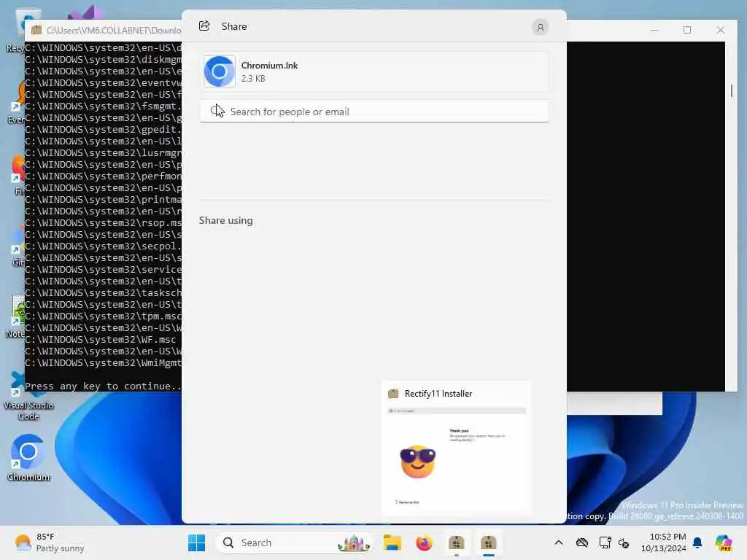Click the Share arrow icon in dialog header
The width and height of the screenshot is (747, 560).
204,26
